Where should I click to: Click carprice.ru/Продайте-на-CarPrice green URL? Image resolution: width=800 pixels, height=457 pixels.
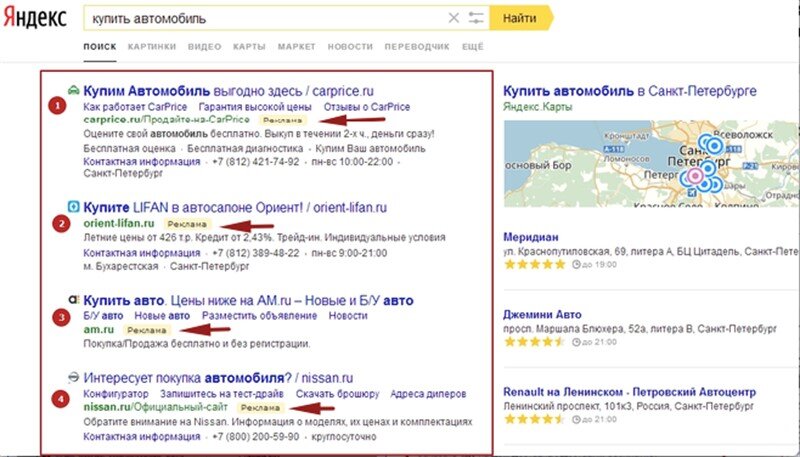point(167,120)
